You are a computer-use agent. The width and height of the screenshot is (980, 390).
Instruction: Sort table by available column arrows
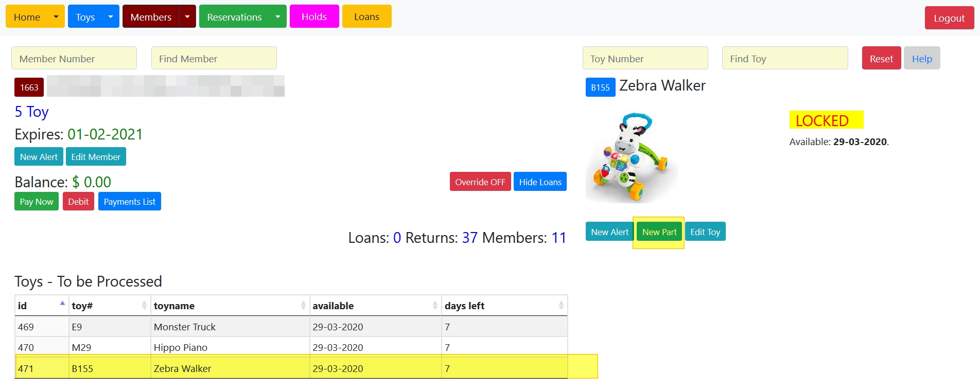tap(435, 306)
